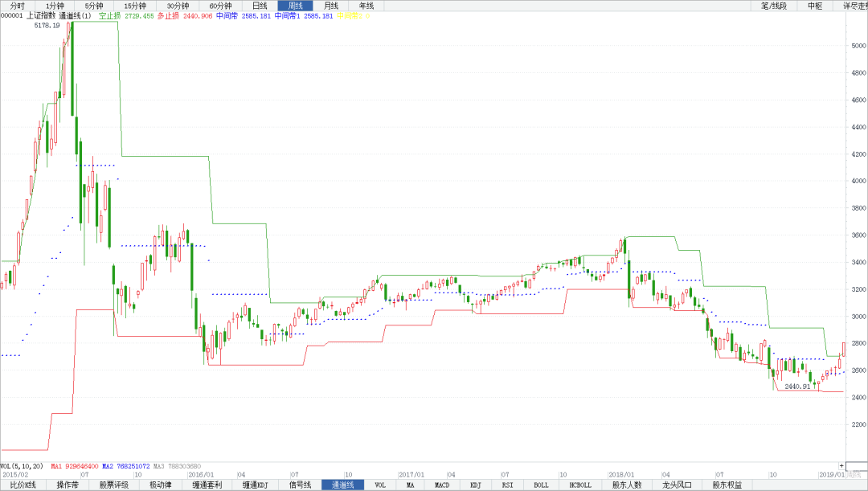The height and width of the screenshot is (491, 868).
Task: Toggle the 中枢 overlay
Action: pyautogui.click(x=815, y=6)
